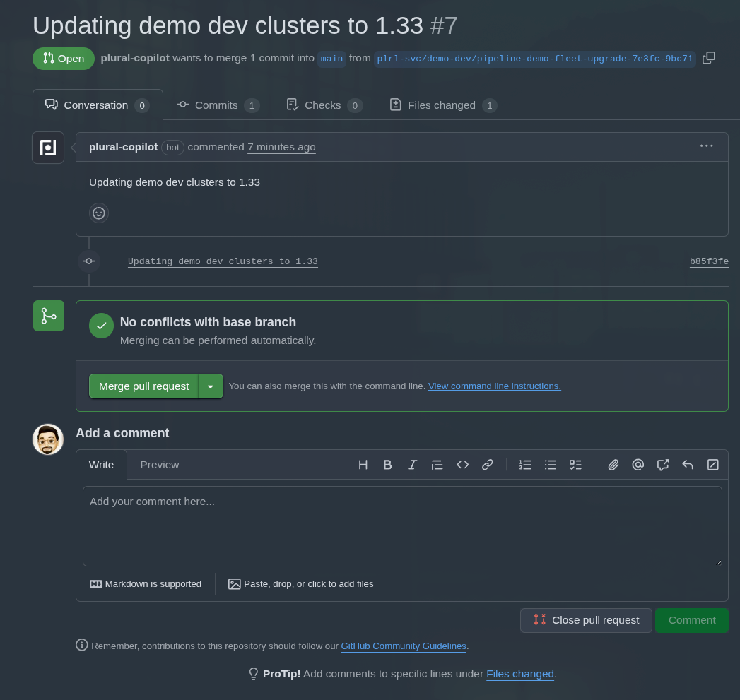
Task: Insert a code snippet with code icon
Action: tap(463, 465)
